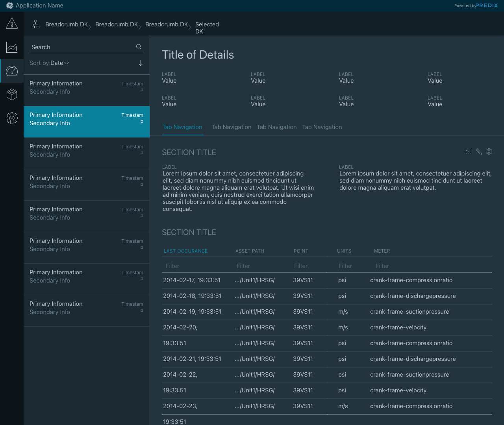Screen dimensions: 504x425
Task: Expand the Sort by Date dropdown
Action: click(x=59, y=63)
